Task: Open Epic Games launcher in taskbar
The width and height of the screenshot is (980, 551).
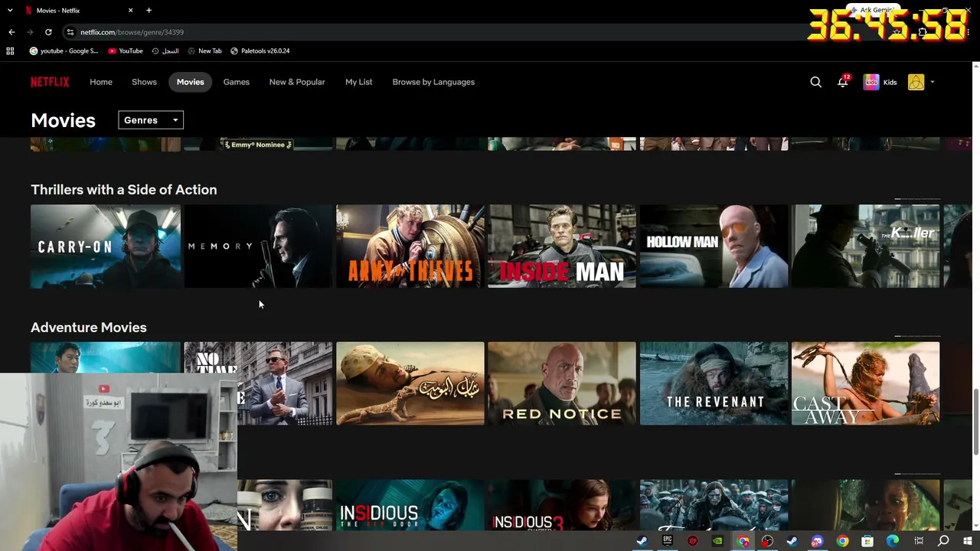Action: click(x=668, y=541)
